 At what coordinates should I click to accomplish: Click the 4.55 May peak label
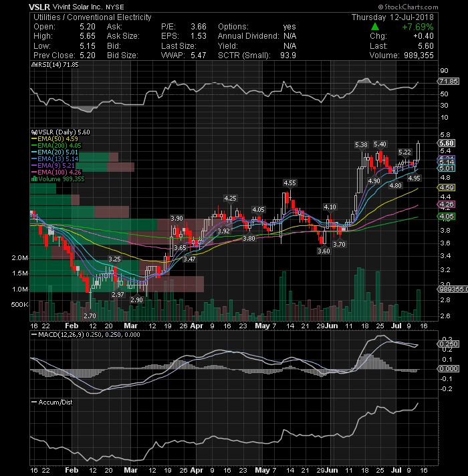[289, 183]
